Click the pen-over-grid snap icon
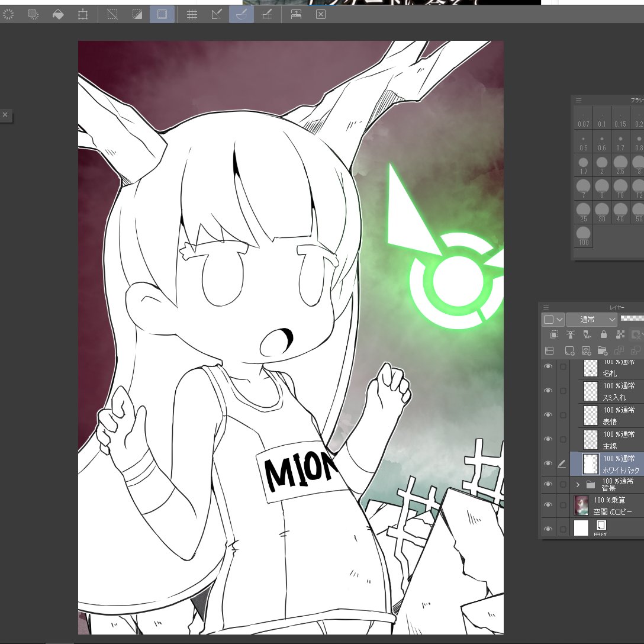The image size is (644, 644). (x=267, y=14)
